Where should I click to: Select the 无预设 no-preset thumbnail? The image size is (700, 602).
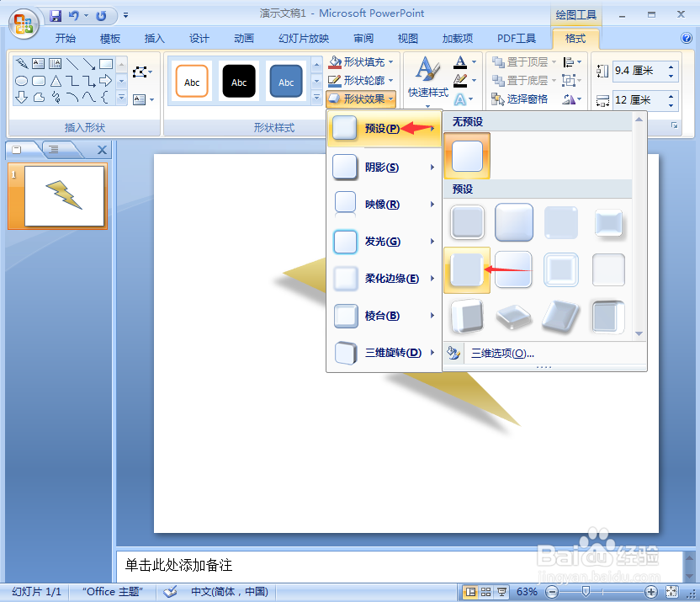pyautogui.click(x=467, y=156)
